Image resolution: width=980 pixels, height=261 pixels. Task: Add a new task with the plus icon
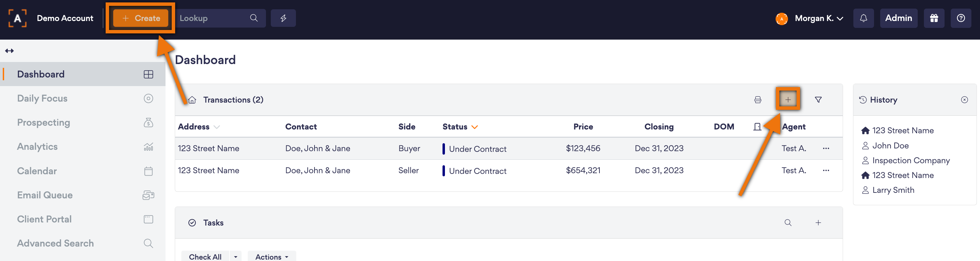click(818, 222)
